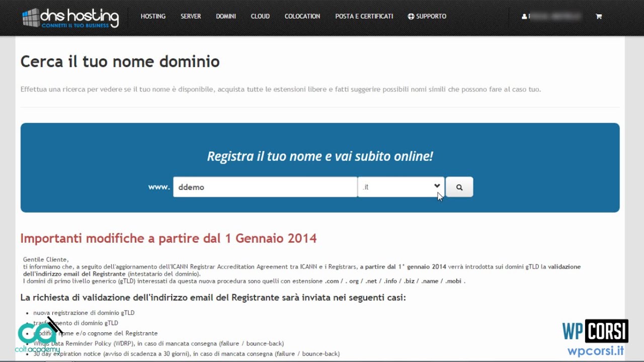This screenshot has width=644, height=362.
Task: Click '30 day expiration notice' list item
Action: pyautogui.click(x=187, y=353)
